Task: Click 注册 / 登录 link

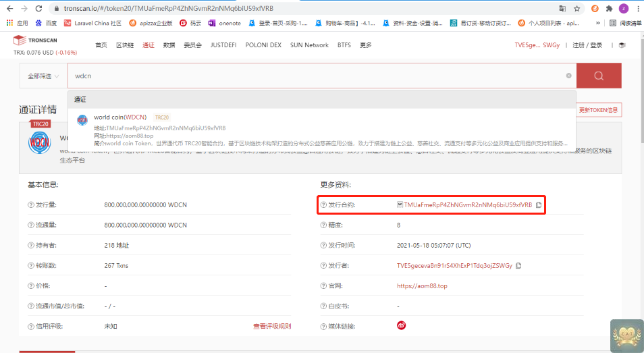Action: [x=587, y=45]
